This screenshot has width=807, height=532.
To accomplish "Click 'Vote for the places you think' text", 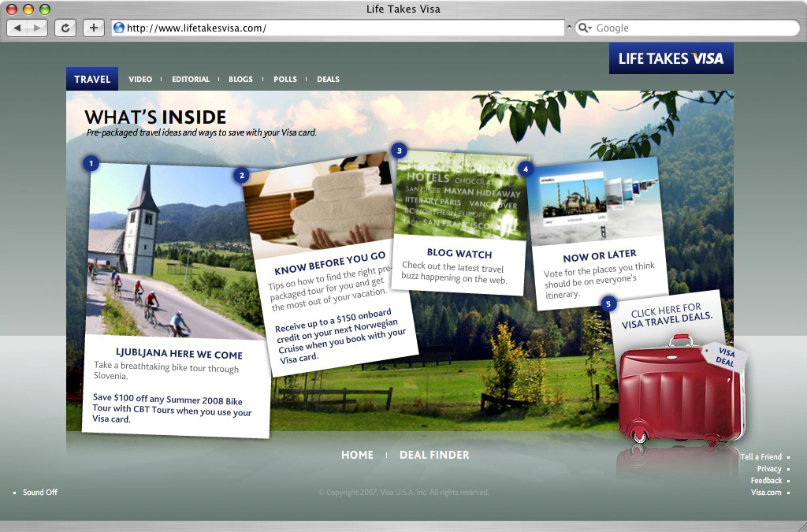I will (599, 281).
